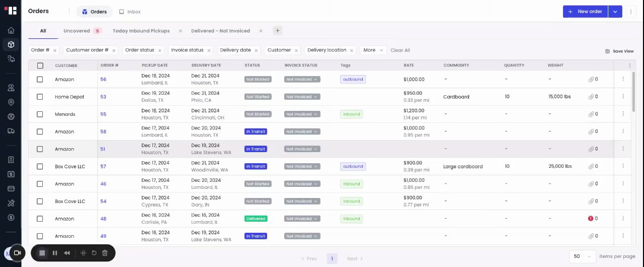This screenshot has width=644, height=267.
Task: Open the contacts people icon in sidebar
Action: pyautogui.click(x=11, y=88)
